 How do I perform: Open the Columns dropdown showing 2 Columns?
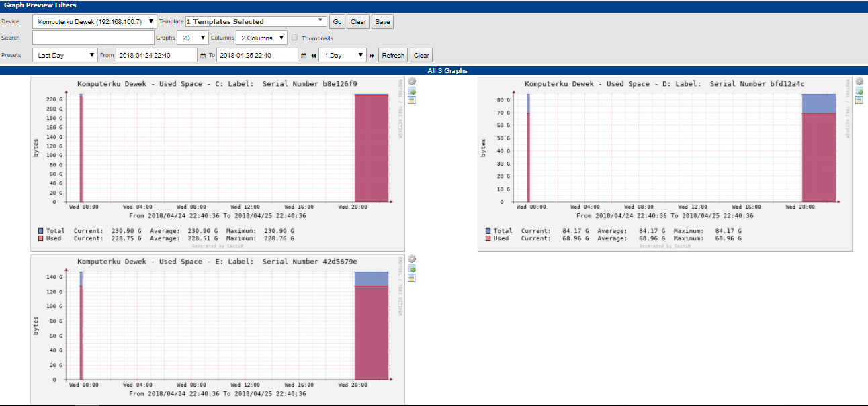tap(262, 38)
